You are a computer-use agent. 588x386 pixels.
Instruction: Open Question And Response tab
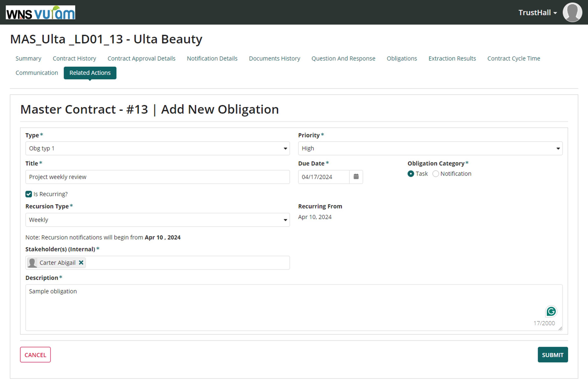click(x=343, y=59)
